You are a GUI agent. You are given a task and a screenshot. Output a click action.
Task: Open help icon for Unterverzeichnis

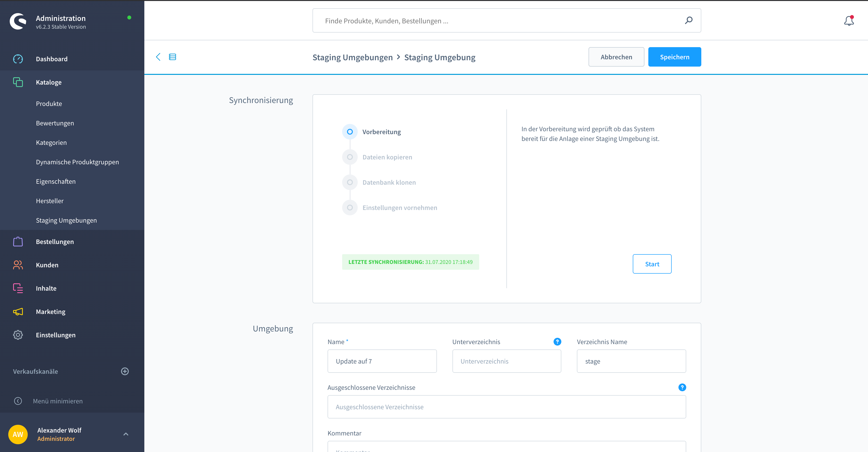pos(557,342)
